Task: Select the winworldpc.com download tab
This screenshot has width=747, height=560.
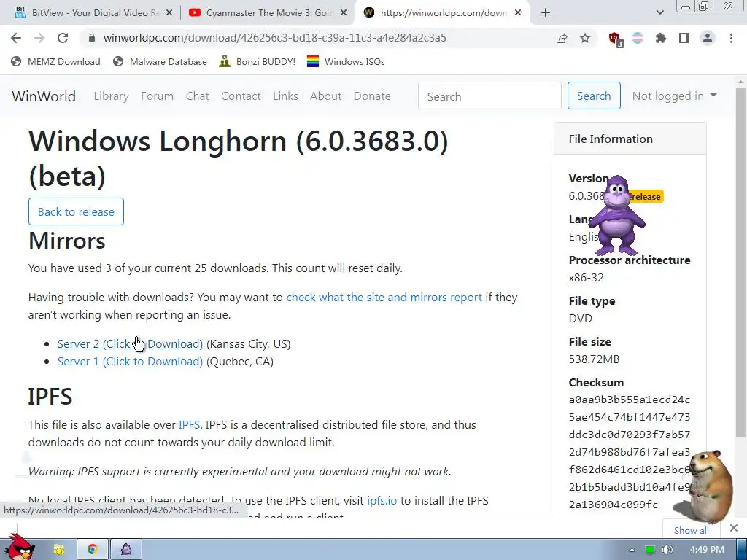Action: coord(442,13)
